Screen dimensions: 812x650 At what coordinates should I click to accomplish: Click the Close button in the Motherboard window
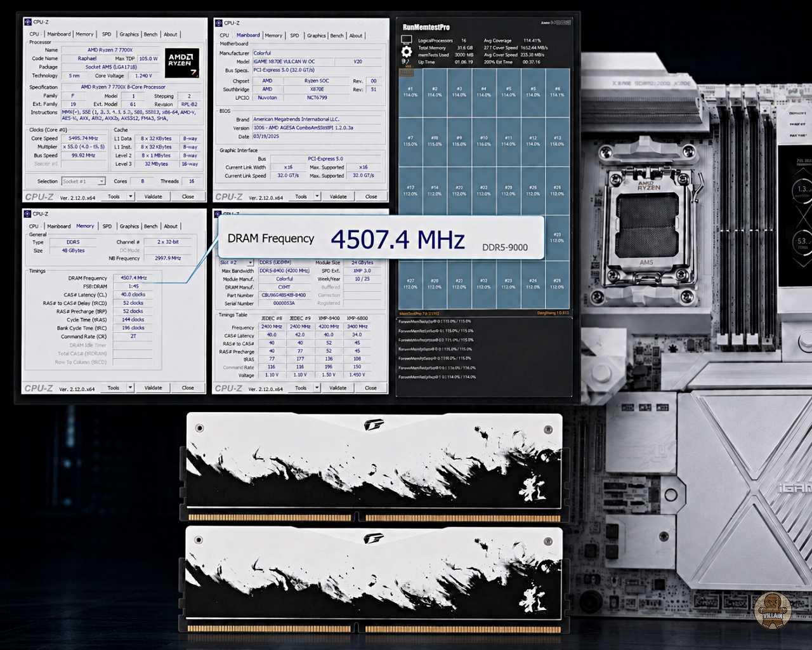tap(371, 197)
